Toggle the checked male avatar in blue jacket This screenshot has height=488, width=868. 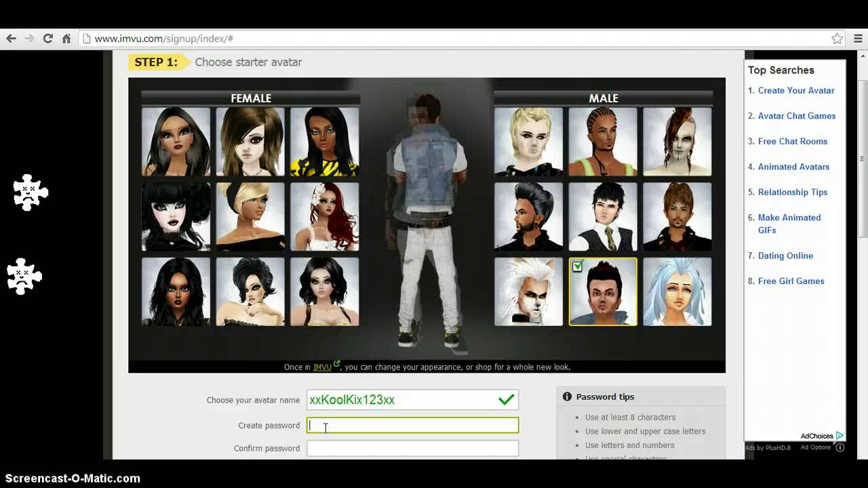pyautogui.click(x=603, y=291)
